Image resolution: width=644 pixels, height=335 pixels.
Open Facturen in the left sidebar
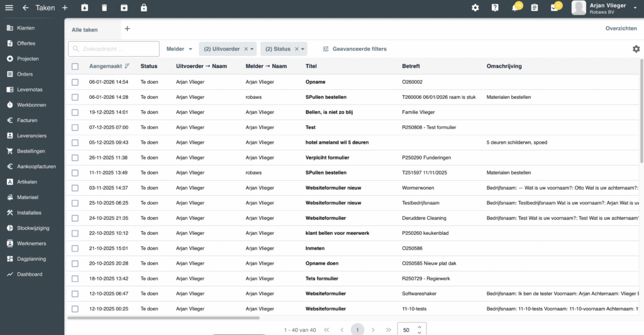[27, 120]
